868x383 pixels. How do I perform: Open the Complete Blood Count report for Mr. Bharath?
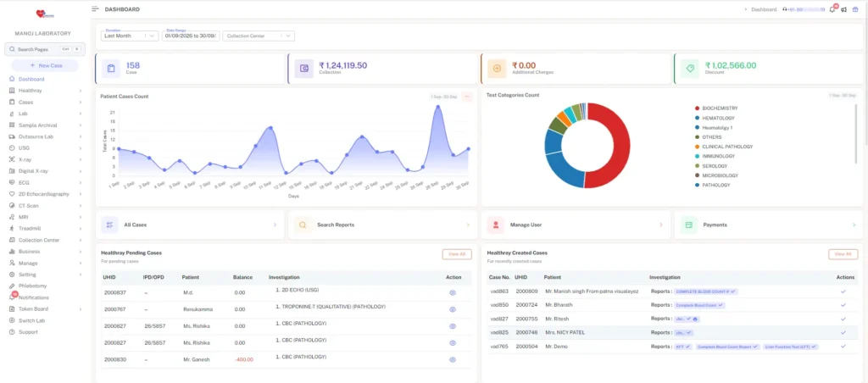pyautogui.click(x=699, y=305)
